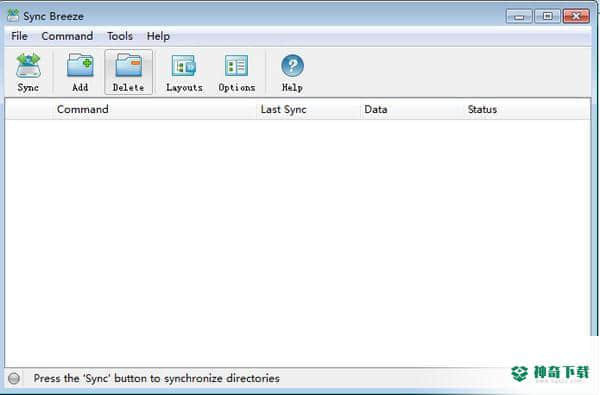The height and width of the screenshot is (395, 600).
Task: Click the Sync toolbar icon
Action: 28,72
